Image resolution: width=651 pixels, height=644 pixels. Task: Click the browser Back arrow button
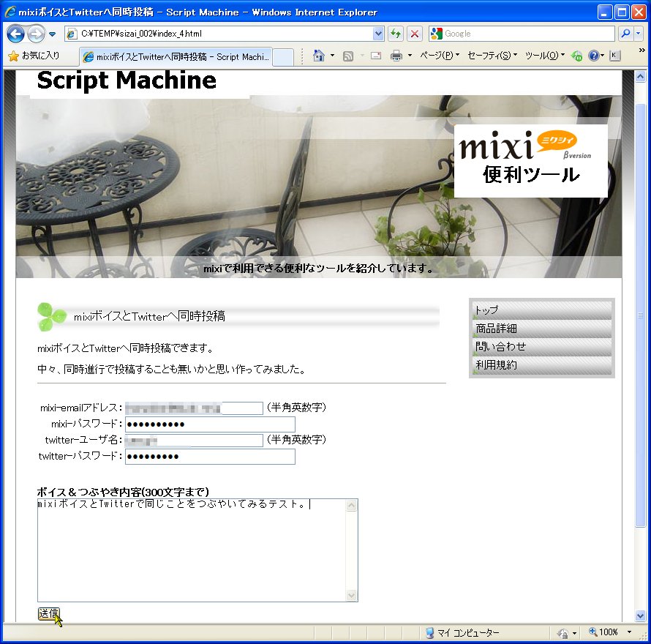coord(16,34)
